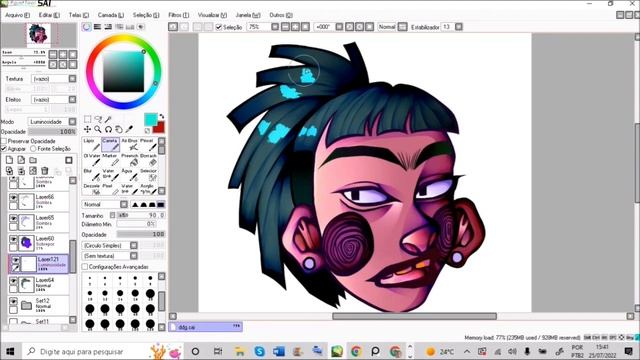Screen dimensions: 640x360
Task: Open the Arquivo menu
Action: (17, 15)
